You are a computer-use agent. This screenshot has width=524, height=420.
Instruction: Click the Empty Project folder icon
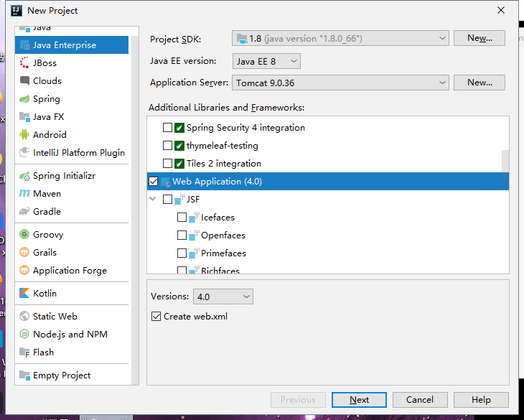point(24,375)
